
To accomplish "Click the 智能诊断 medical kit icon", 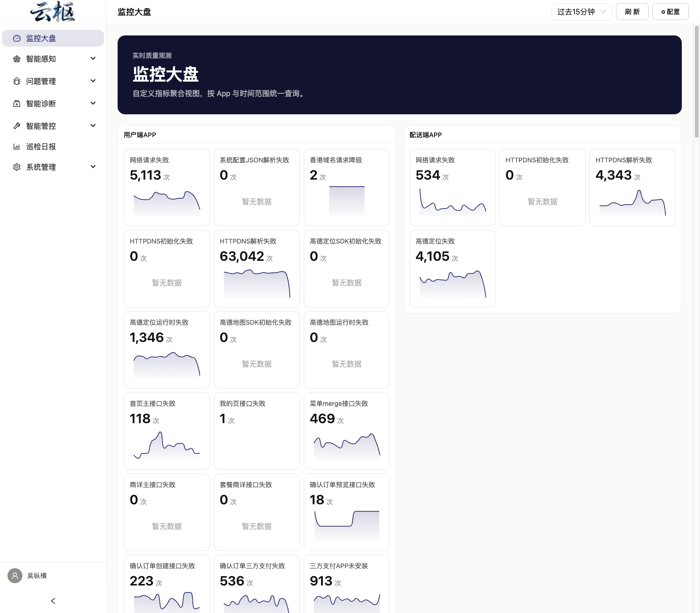I will coord(17,104).
